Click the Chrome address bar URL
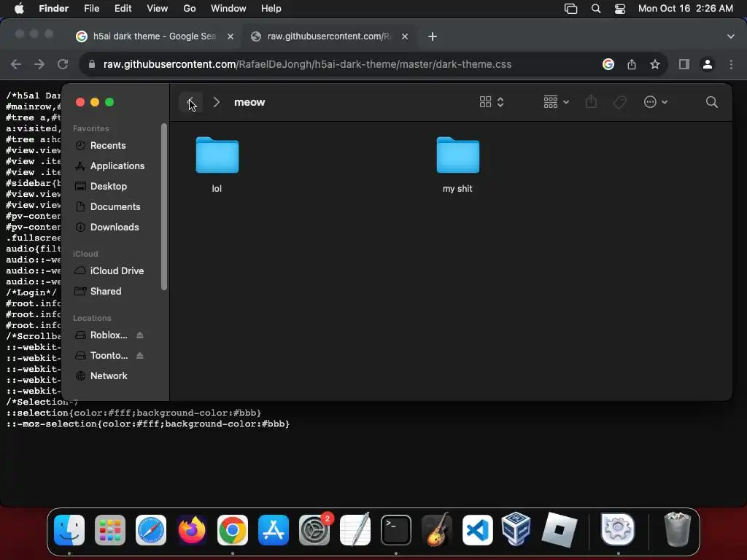747x560 pixels. coord(307,64)
